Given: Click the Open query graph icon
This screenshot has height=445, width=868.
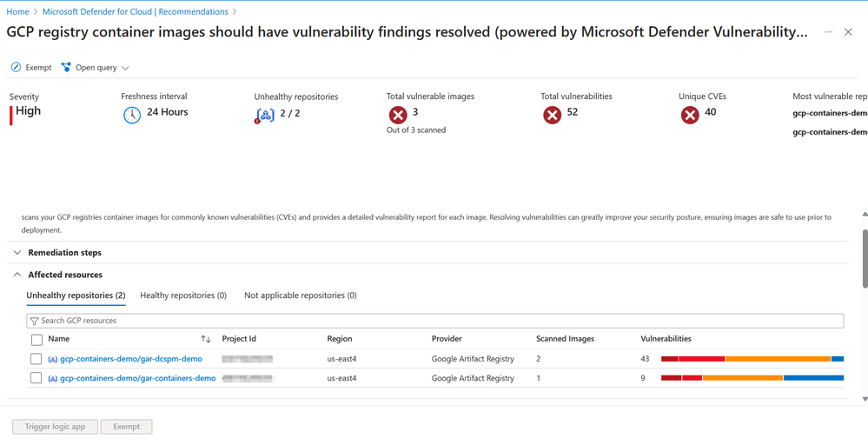Looking at the screenshot, I should pos(66,68).
